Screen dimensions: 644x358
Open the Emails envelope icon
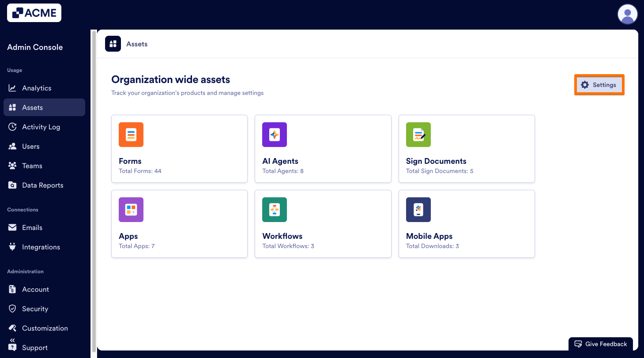tap(13, 227)
